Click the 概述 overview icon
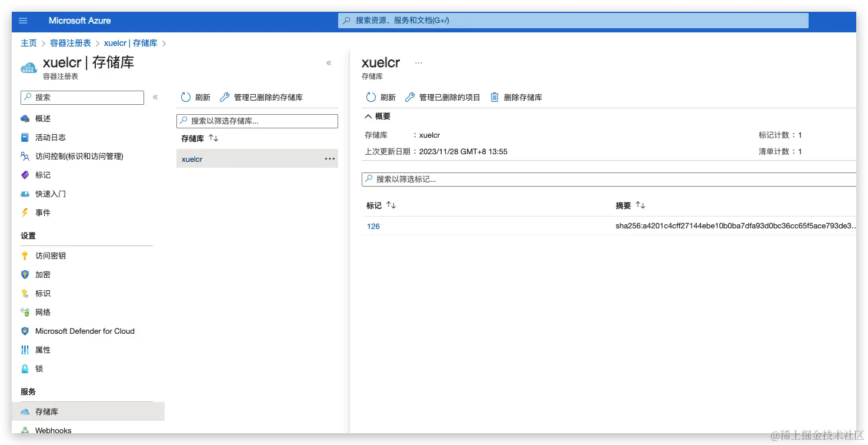 25,118
